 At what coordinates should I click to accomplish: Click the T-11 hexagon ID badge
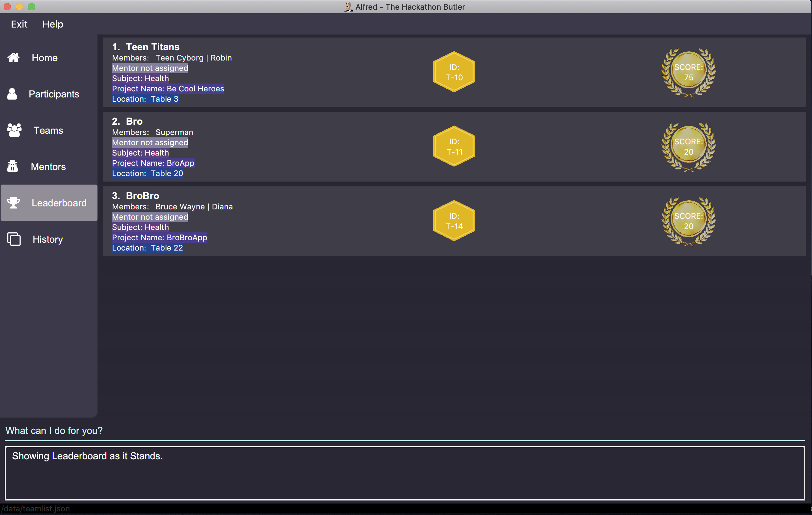coord(455,147)
